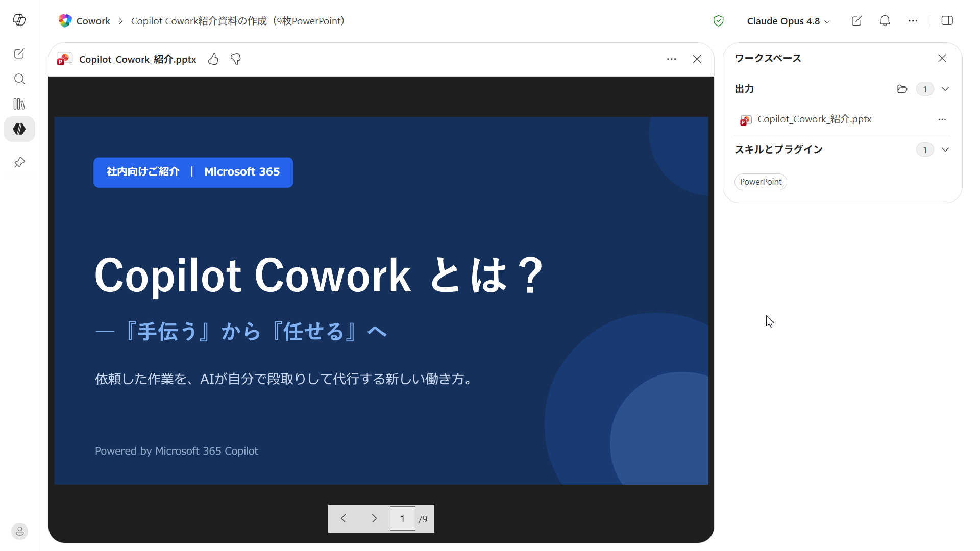Image resolution: width=980 pixels, height=551 pixels.
Task: Click the pptx file icon in output list
Action: tap(745, 120)
